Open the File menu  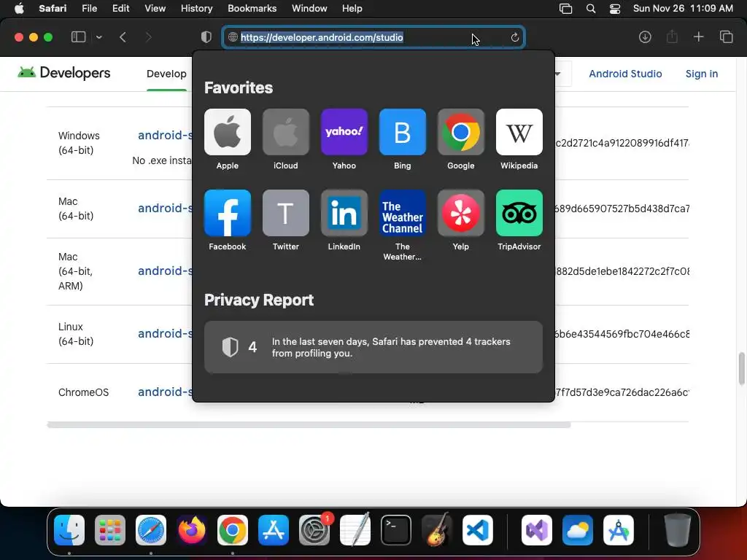(x=89, y=9)
